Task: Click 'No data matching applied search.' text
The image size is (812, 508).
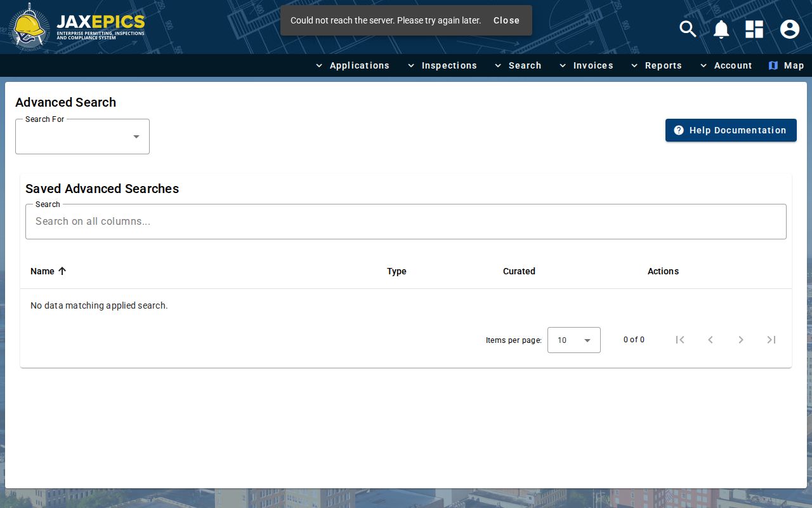Action: point(99,305)
